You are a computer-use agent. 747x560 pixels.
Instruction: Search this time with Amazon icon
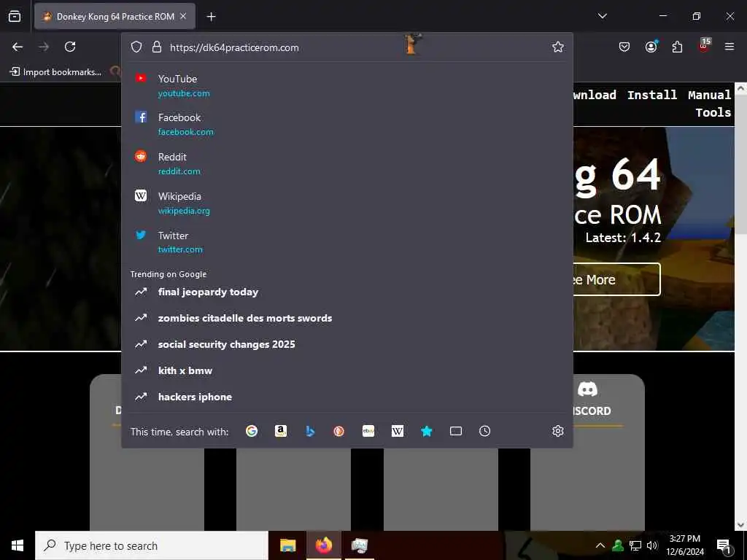[x=281, y=431]
